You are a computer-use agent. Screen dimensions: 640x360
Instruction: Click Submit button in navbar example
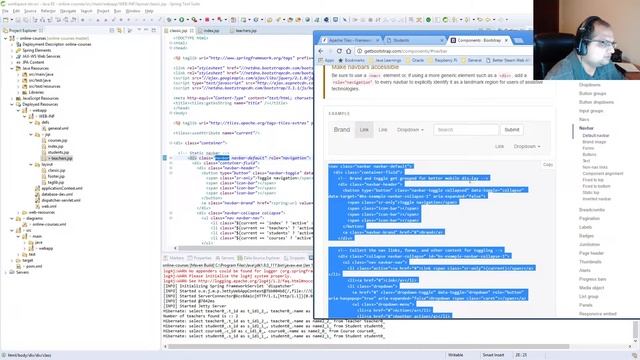tap(511, 130)
